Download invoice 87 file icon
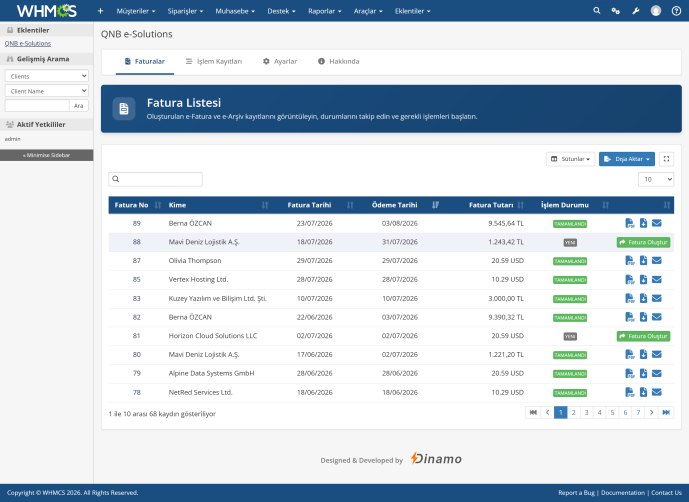This screenshot has height=502, width=689. coord(643,261)
